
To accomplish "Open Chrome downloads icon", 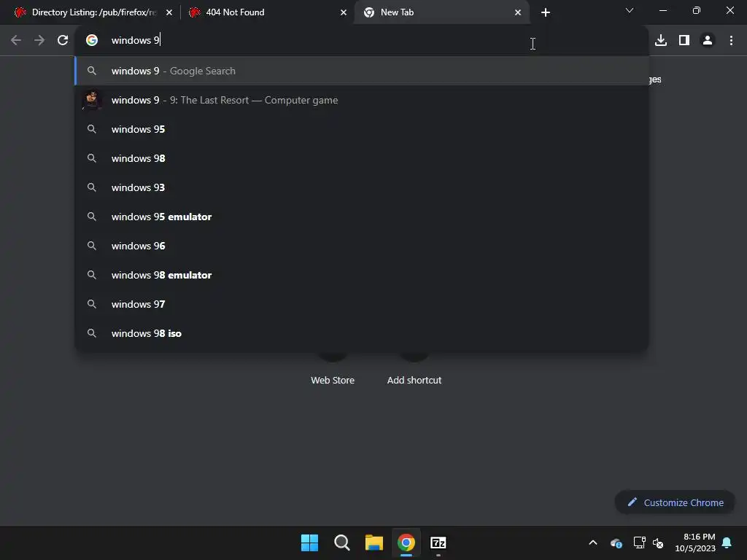I will [x=660, y=40].
